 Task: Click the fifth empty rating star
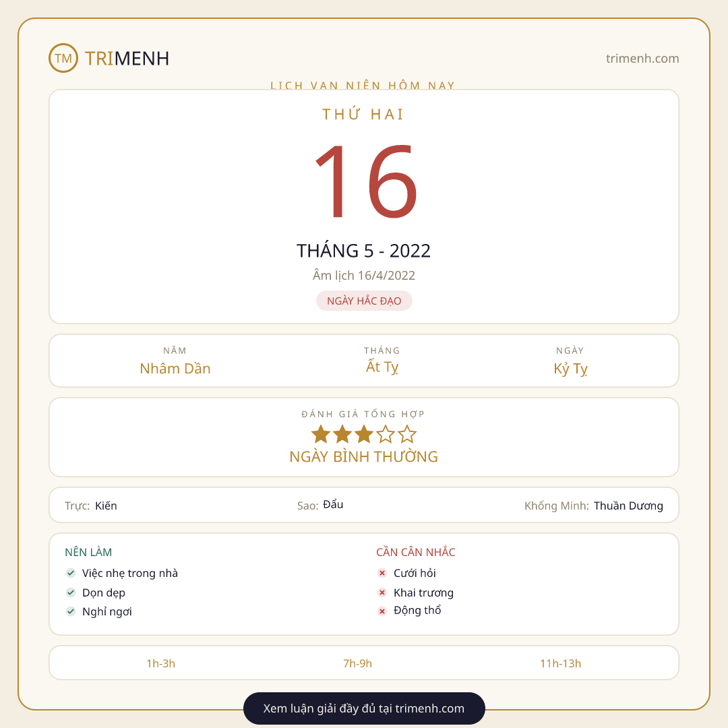(x=407, y=435)
